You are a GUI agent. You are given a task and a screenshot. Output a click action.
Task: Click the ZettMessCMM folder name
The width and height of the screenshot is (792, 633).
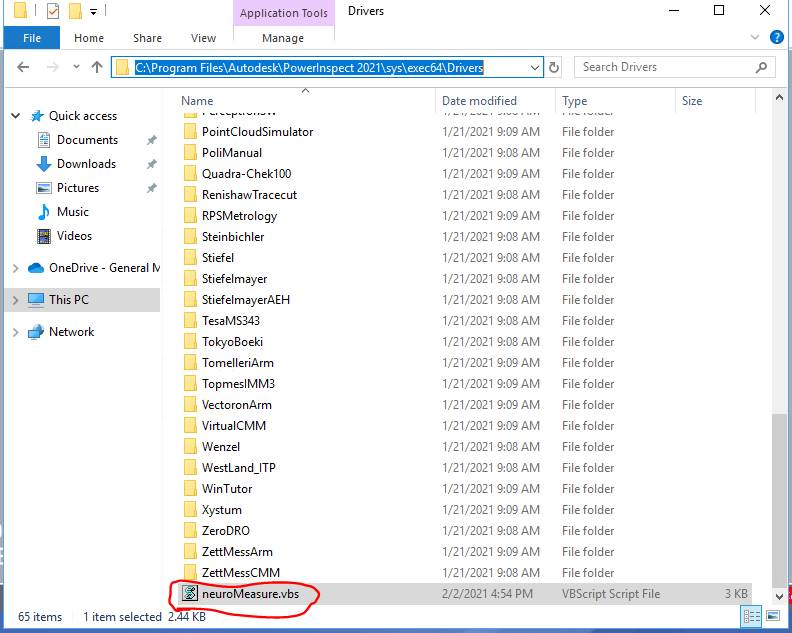[x=240, y=572]
